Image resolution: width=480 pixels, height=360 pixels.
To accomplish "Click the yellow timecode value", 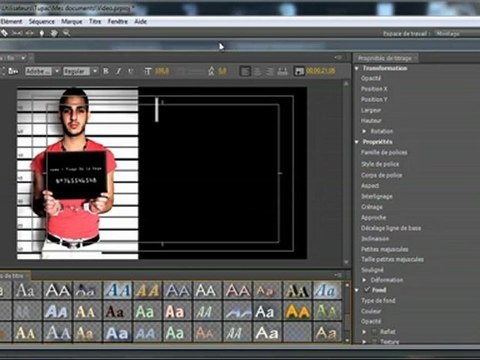I will tap(321, 71).
